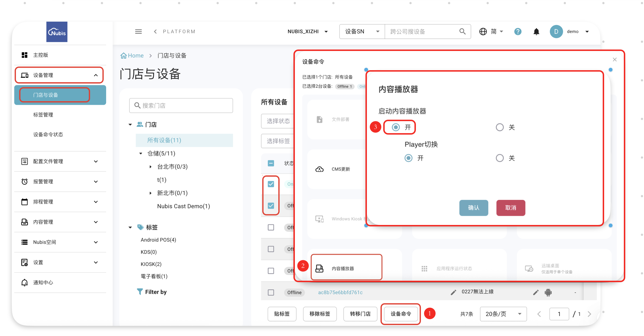Click the hamburger menu icon

pyautogui.click(x=138, y=31)
